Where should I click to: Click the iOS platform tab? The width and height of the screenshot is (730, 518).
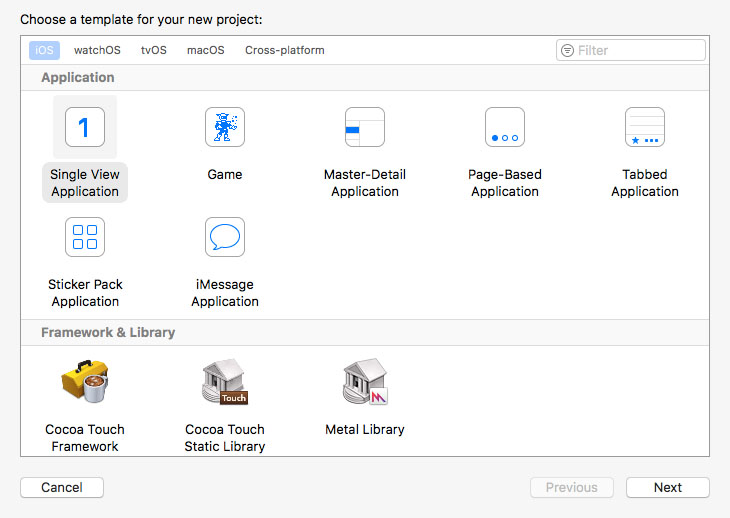pos(44,50)
